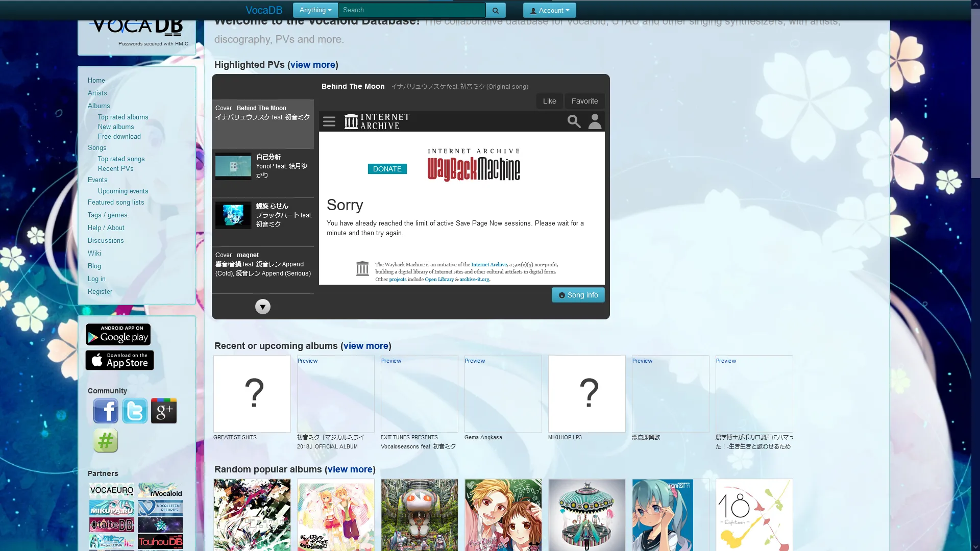Click the Internet Archive search magnifier icon
980x551 pixels.
(574, 121)
